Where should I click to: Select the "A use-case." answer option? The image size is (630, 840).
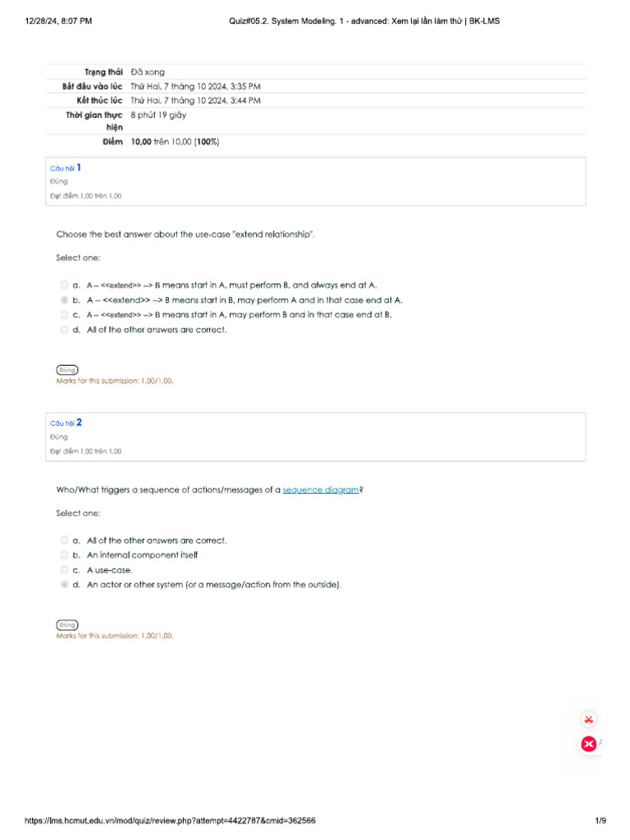pyautogui.click(x=64, y=570)
